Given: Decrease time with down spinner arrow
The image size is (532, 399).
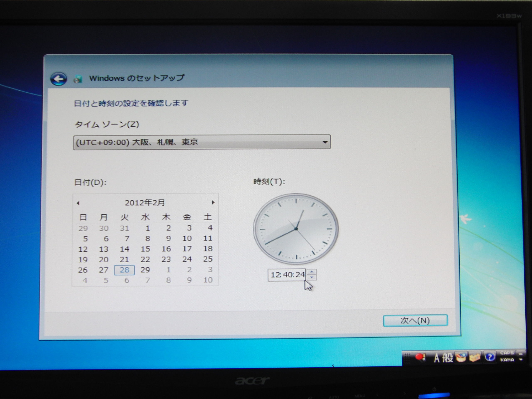Looking at the screenshot, I should 312,278.
